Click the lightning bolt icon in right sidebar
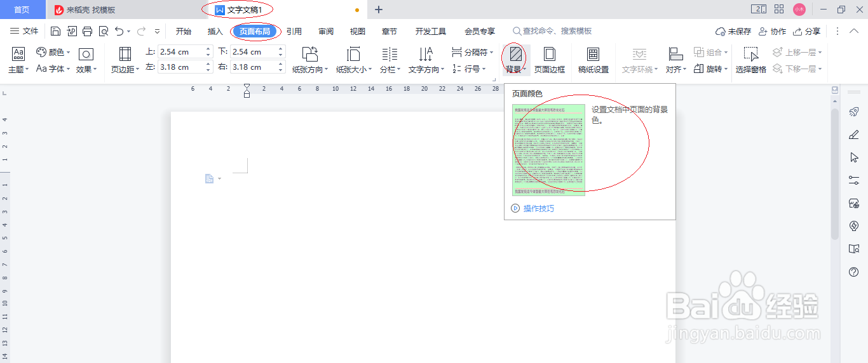Image resolution: width=868 pixels, height=363 pixels. [x=853, y=226]
